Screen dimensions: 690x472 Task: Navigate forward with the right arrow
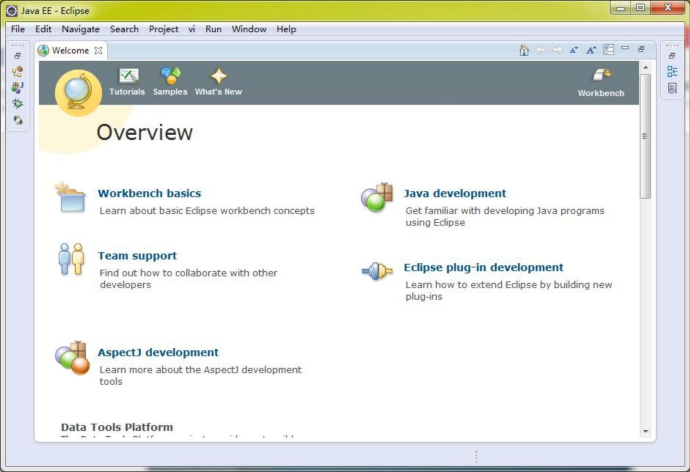coord(557,50)
